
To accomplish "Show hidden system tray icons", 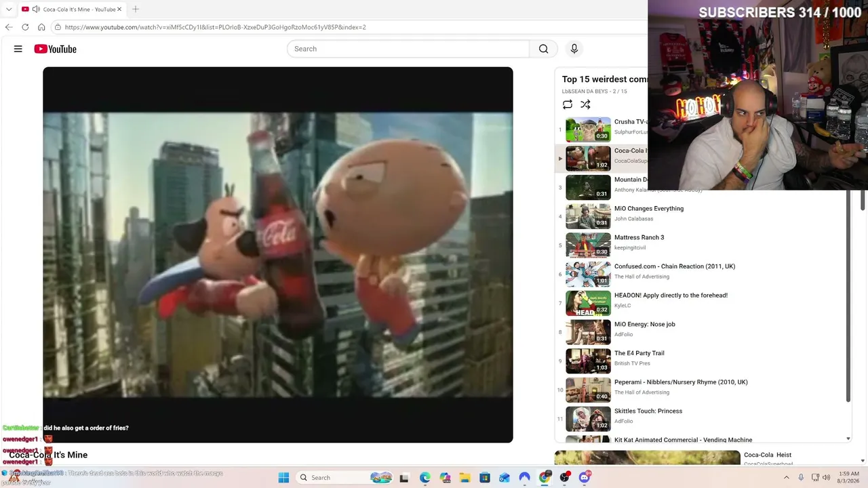I will 787,478.
